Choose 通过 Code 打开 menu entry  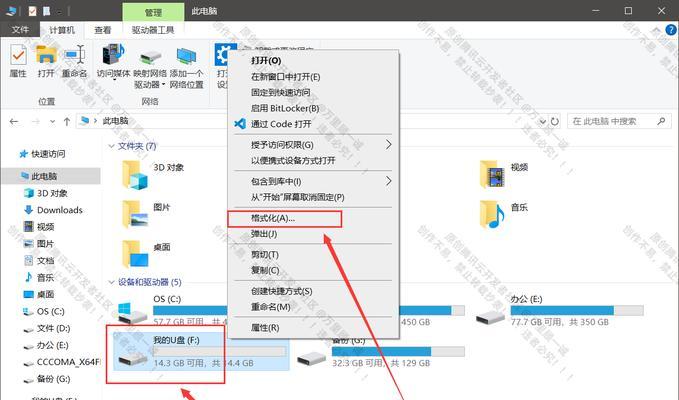[x=313, y=124]
